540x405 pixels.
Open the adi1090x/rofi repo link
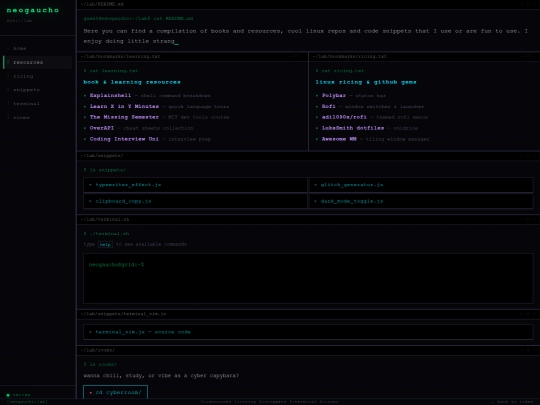tap(344, 117)
